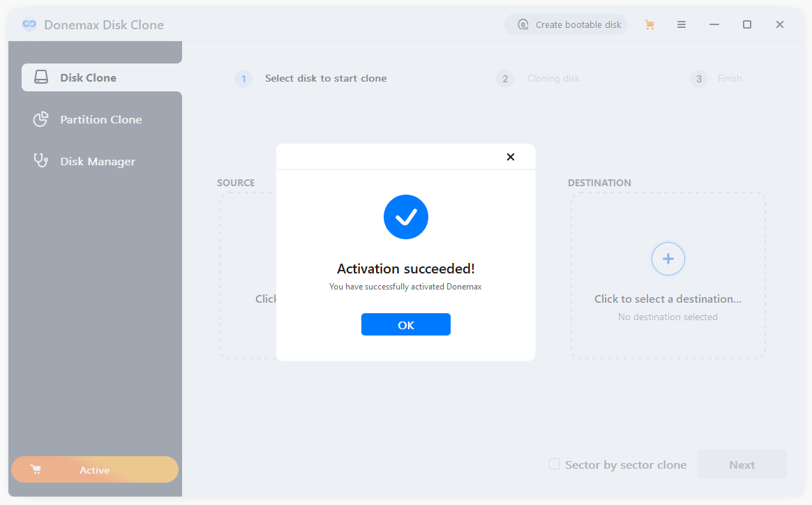Click the 'No destination selected' text

click(x=668, y=317)
